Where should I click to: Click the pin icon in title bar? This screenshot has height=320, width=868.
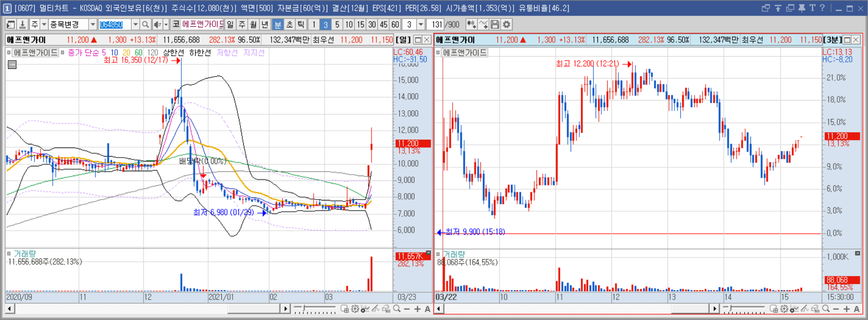click(802, 8)
